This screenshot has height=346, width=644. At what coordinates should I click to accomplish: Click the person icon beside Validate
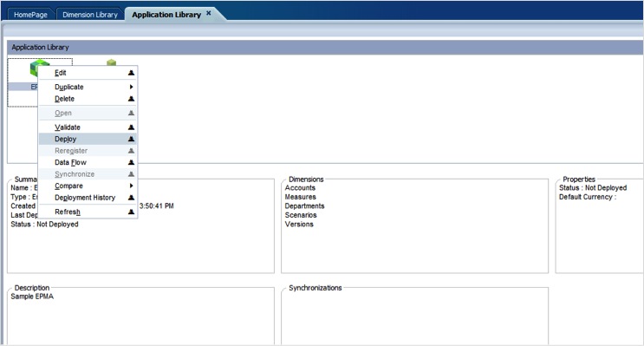[x=131, y=127]
